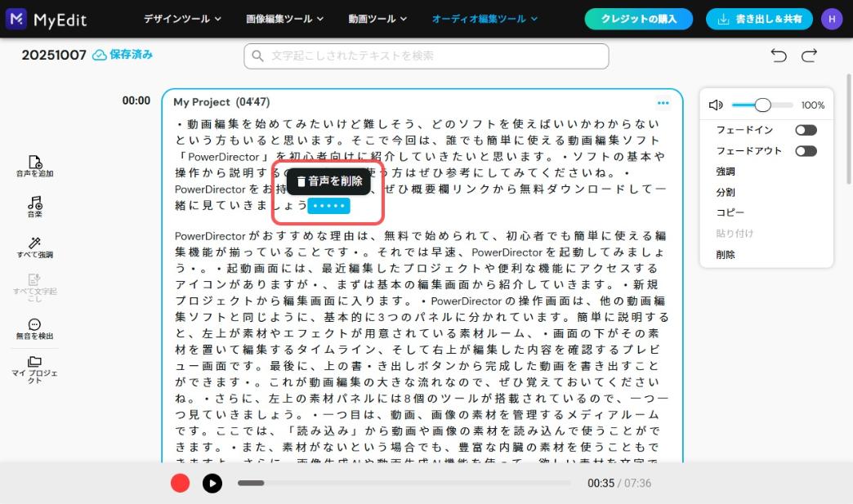The image size is (853, 504).
Task: Click the 書き出し&共有 export button
Action: pos(758,18)
